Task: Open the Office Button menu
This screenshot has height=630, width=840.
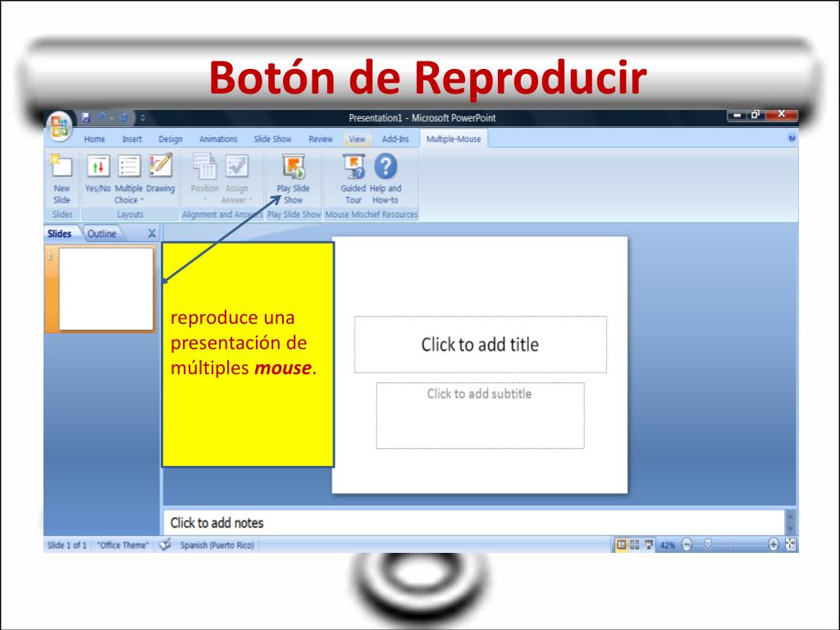Action: (59, 126)
